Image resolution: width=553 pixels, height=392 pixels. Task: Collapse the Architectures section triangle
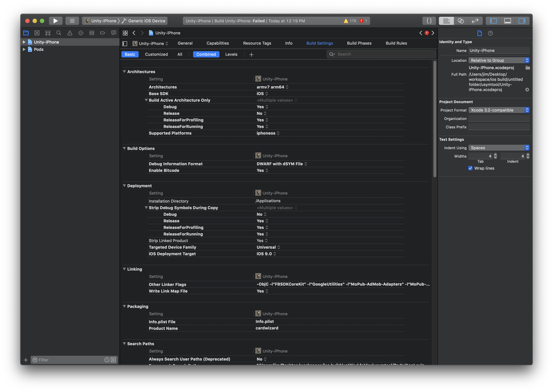pos(124,71)
